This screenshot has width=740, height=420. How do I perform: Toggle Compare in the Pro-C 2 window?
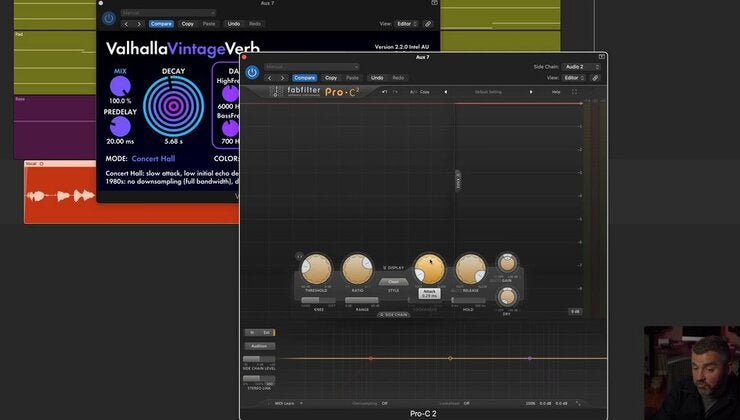304,77
